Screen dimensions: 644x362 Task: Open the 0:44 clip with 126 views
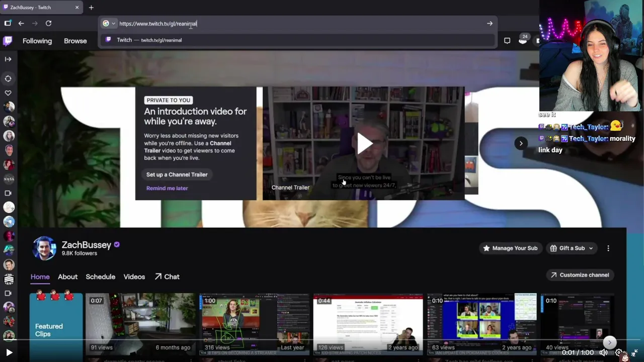coord(368,324)
